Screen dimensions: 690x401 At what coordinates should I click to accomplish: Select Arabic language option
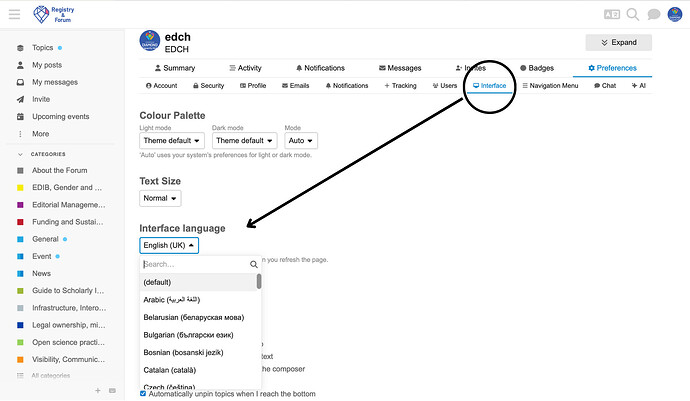tap(198, 300)
